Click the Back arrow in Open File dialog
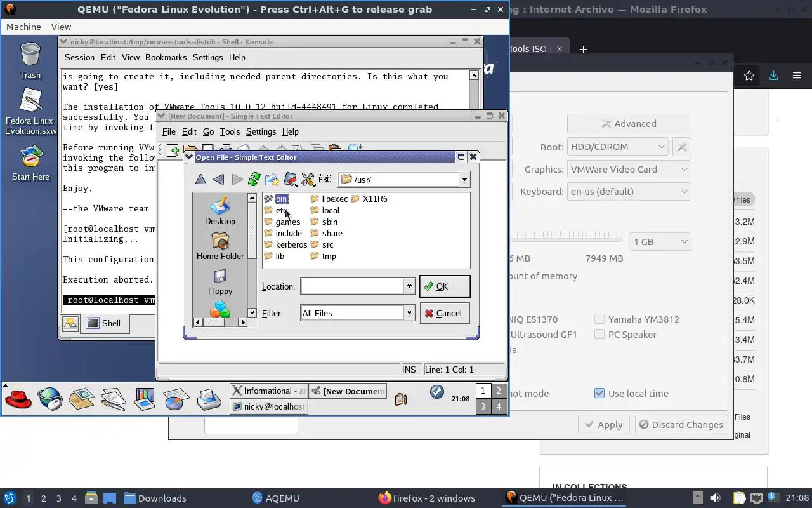 click(219, 180)
